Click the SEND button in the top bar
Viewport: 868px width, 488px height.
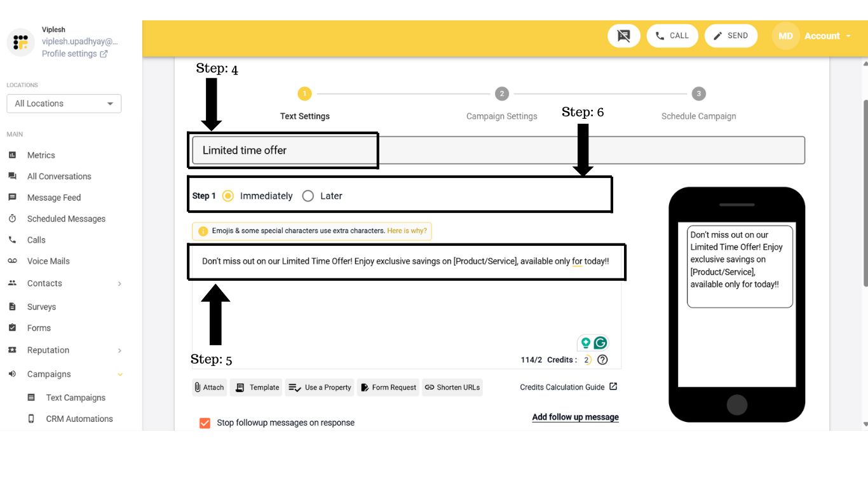731,36
